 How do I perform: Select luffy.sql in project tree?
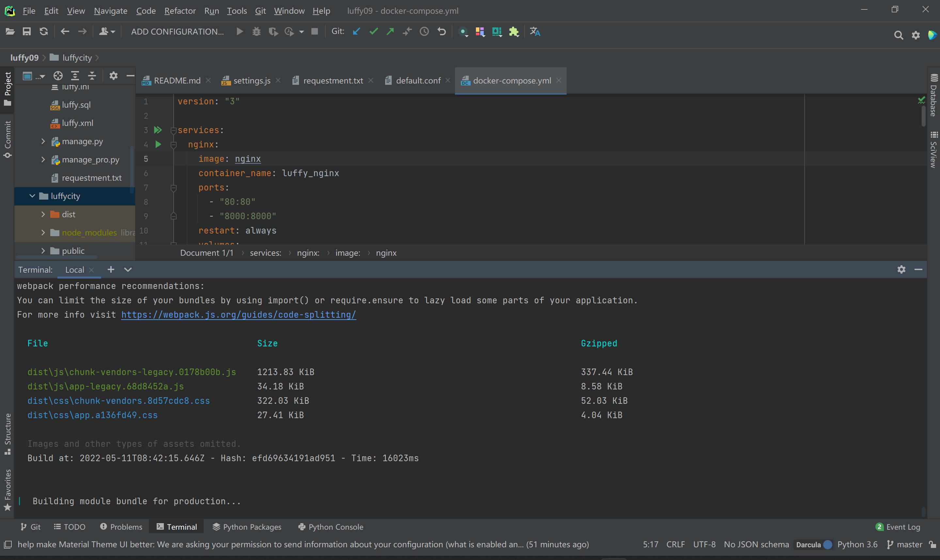coord(76,104)
